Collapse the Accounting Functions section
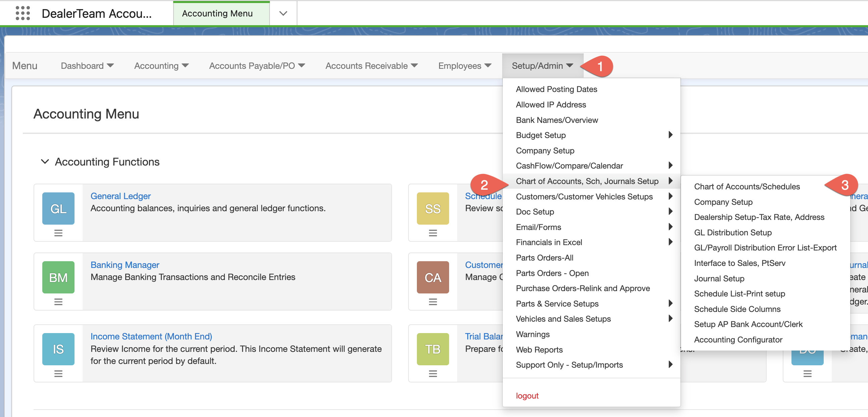Screen dimensions: 868x417 click(45, 162)
